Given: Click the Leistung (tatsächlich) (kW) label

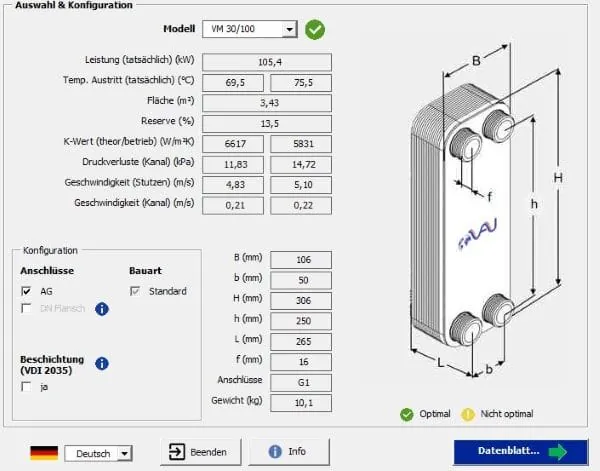Looking at the screenshot, I should [140, 60].
